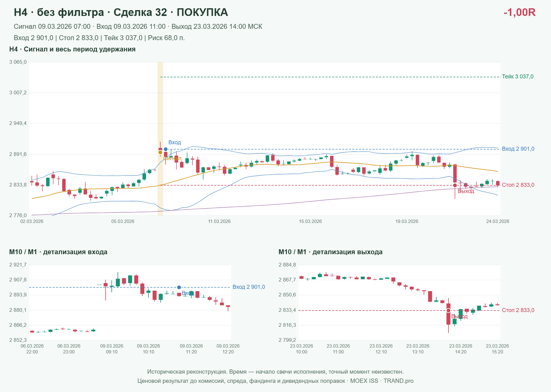Click the 2 852,3 label on the entry detail axis

click(x=18, y=340)
